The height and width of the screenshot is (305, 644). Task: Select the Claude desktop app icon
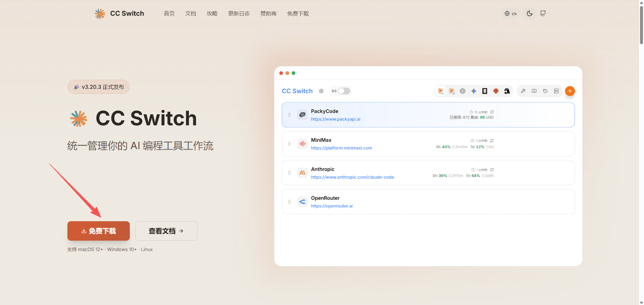pyautogui.click(x=451, y=91)
